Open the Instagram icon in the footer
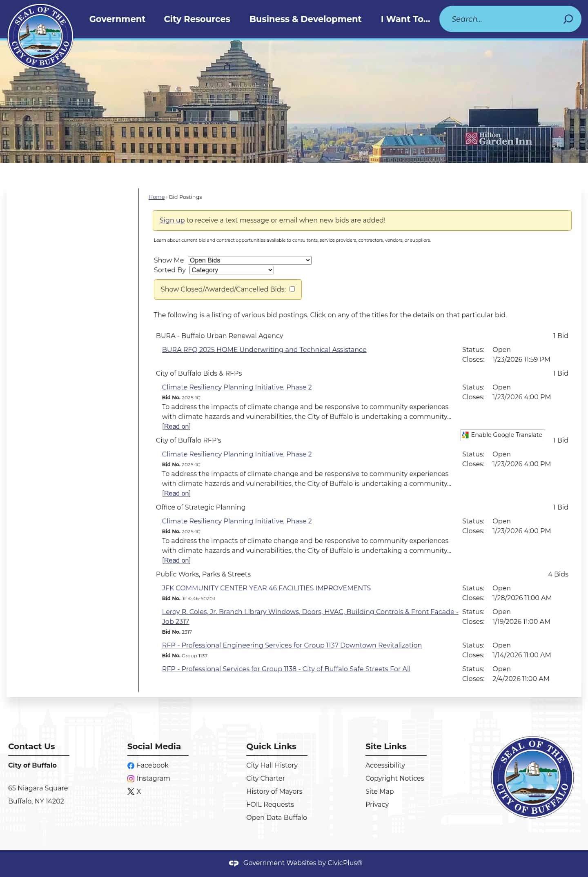 pyautogui.click(x=131, y=779)
